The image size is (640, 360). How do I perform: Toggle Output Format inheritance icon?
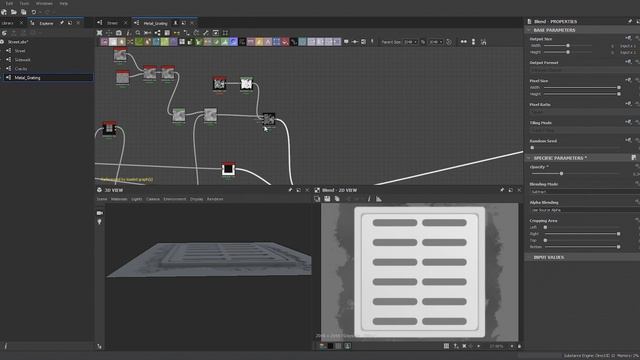(628, 62)
